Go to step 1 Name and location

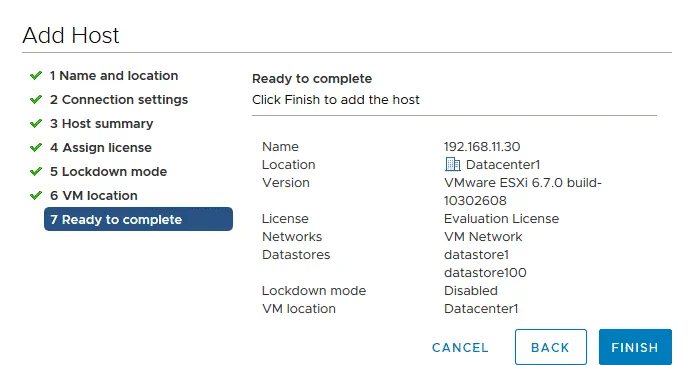point(114,76)
